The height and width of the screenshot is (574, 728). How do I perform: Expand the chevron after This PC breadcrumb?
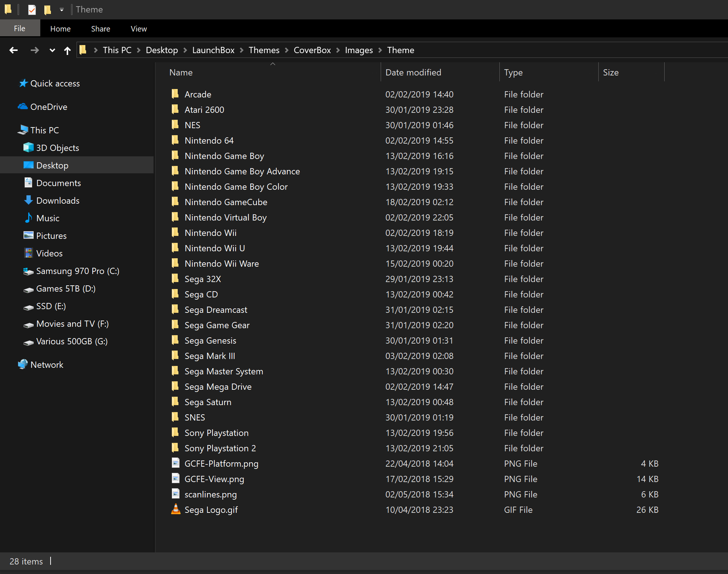(139, 50)
